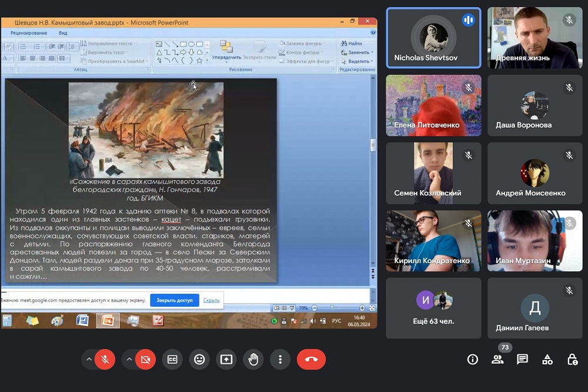The height and width of the screenshot is (392, 588).
Task: Open the chat with everyone panel
Action: click(522, 359)
